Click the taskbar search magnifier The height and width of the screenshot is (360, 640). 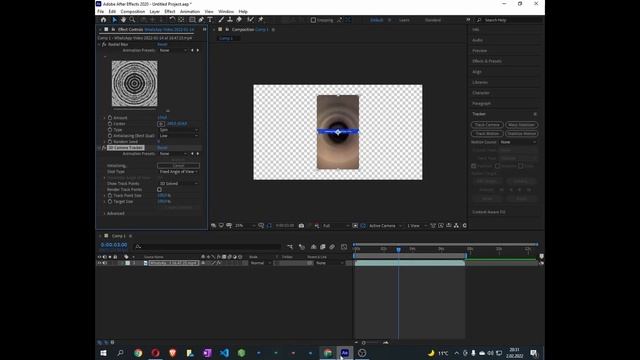pyautogui.click(x=120, y=353)
